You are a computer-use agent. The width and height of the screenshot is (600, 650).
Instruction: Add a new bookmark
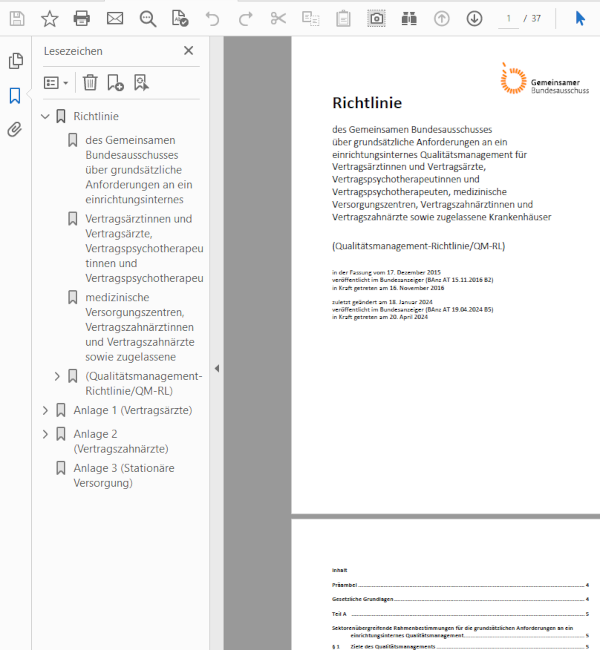pos(115,83)
